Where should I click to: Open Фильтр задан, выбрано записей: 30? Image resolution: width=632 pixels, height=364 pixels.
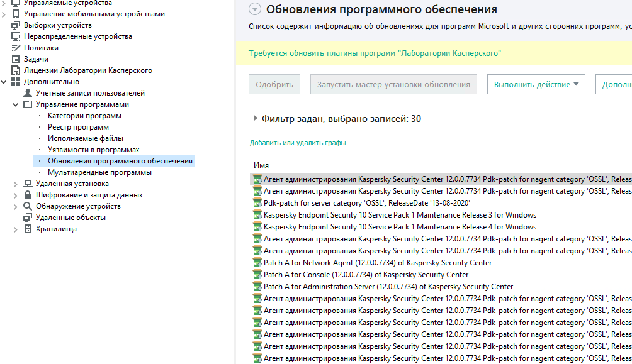click(341, 119)
